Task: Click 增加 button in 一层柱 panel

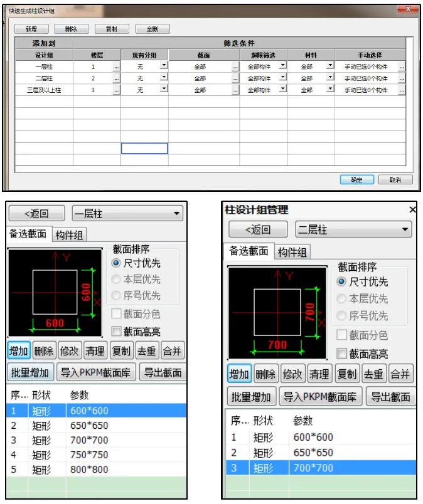Action: pyautogui.click(x=19, y=350)
